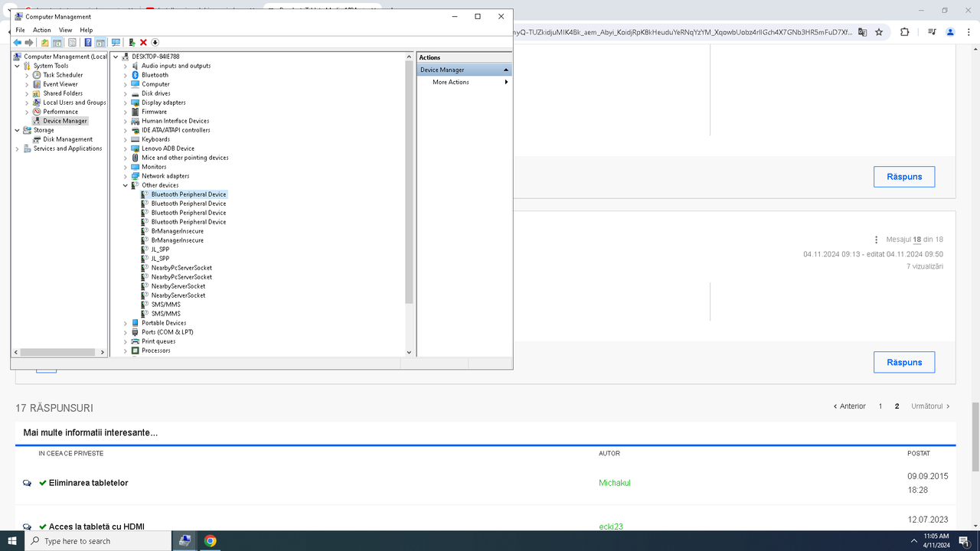Select the first NearbyPcServerSocket entry
The width and height of the screenshot is (980, 551).
(181, 268)
